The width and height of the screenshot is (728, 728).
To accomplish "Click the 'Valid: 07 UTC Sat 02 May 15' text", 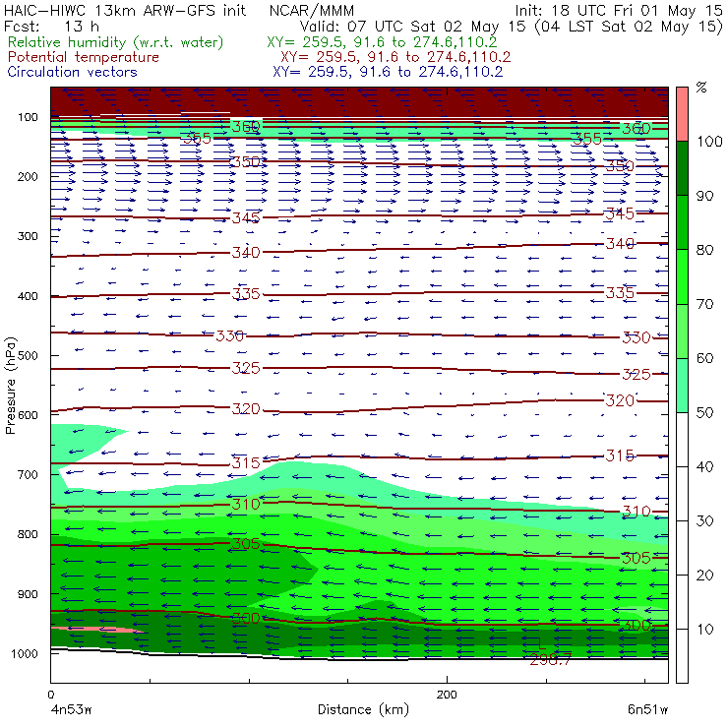I will point(414,26).
